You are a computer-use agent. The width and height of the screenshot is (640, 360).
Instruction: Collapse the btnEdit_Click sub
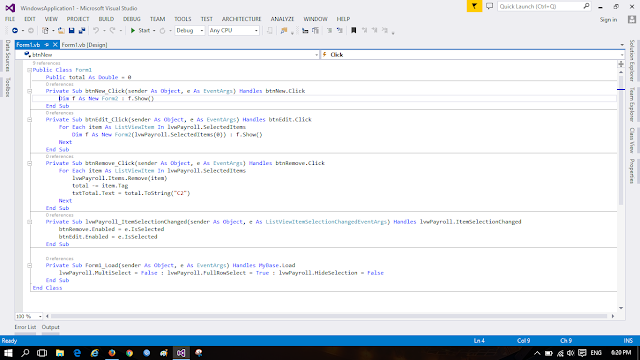[29, 120]
